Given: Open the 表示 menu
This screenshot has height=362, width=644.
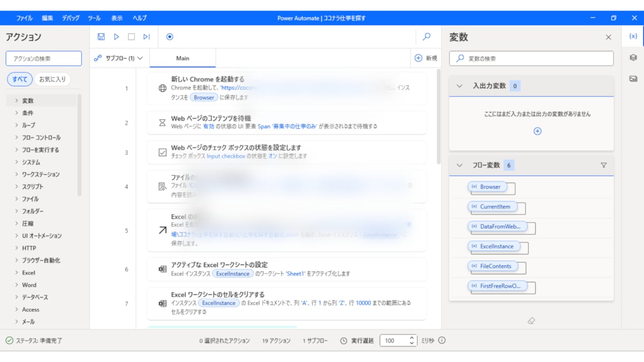Looking at the screenshot, I should click(117, 18).
